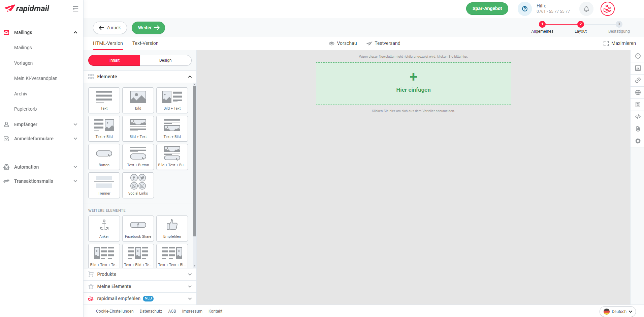Click the Spar-Angebot button
The image size is (644, 317).
tap(487, 9)
